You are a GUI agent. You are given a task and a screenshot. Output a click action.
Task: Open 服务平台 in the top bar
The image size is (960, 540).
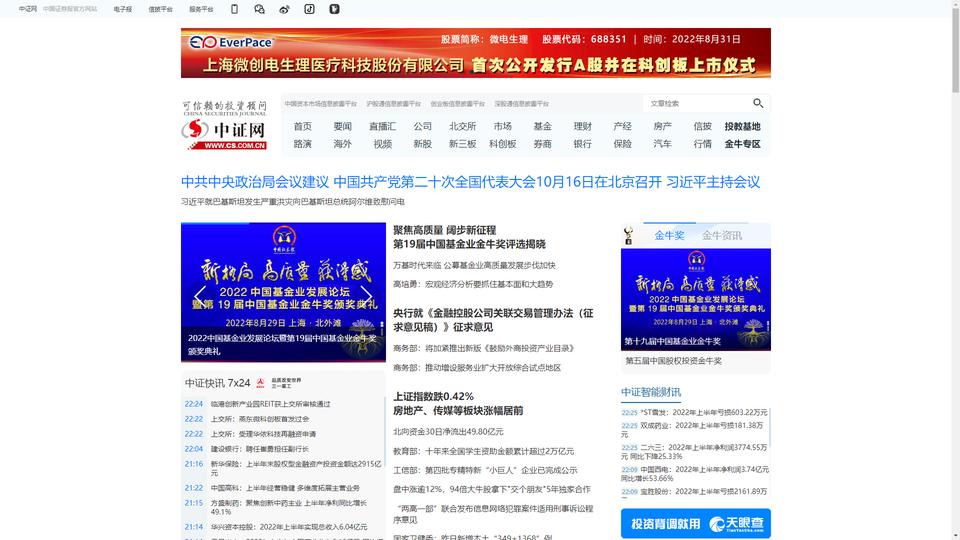pos(201,9)
